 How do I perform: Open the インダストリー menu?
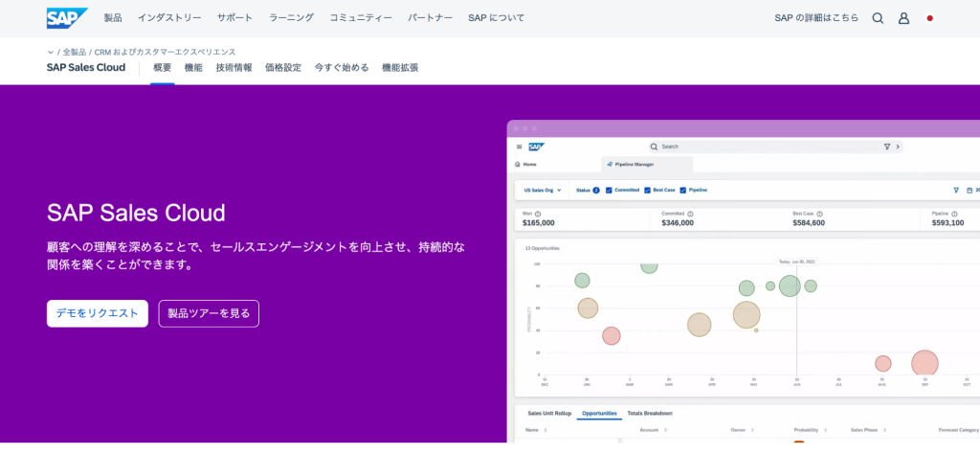pos(170,18)
